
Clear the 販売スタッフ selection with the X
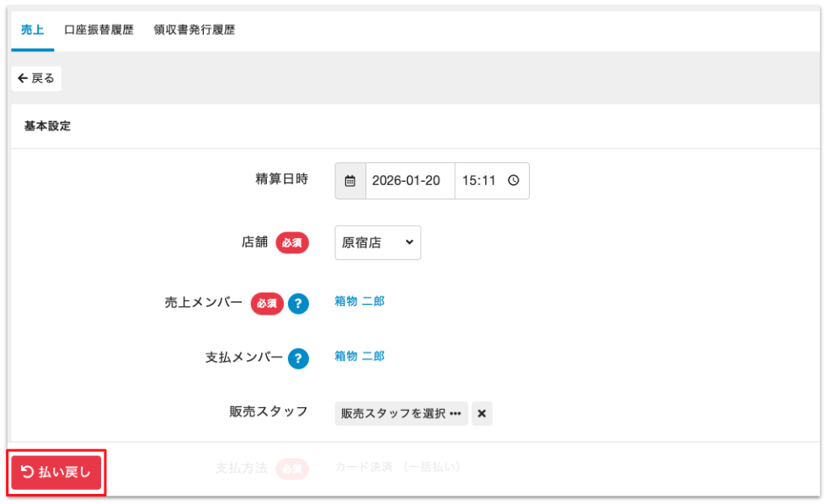pos(482,414)
